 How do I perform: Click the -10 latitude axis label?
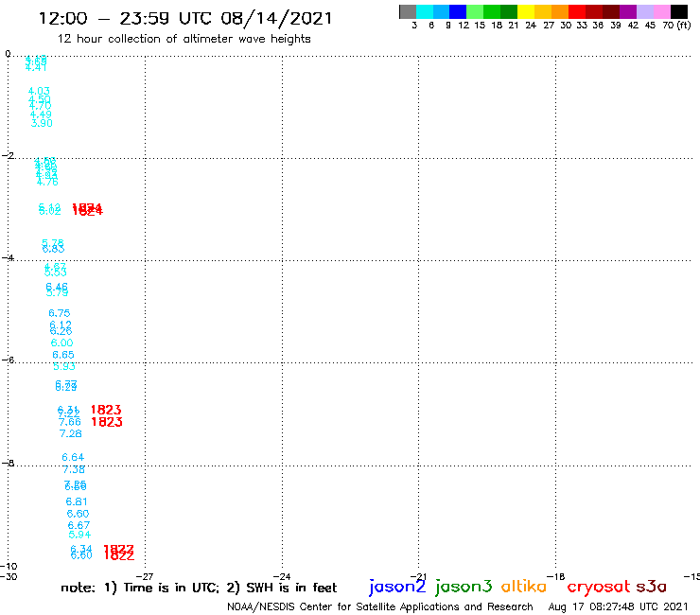9,567
